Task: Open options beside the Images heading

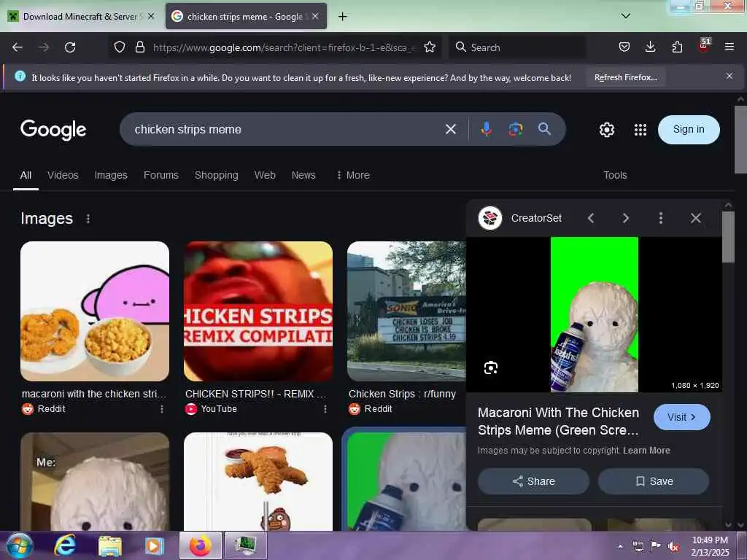Action: [88, 219]
